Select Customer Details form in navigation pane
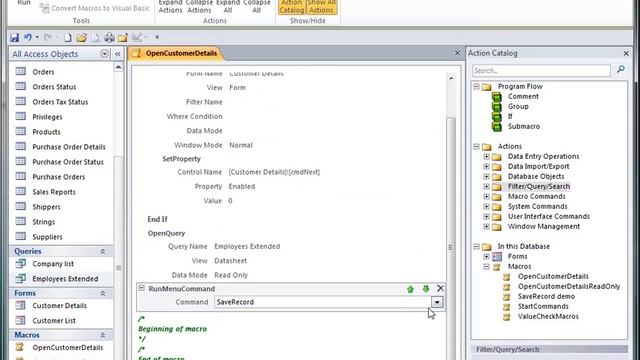 pos(61,306)
